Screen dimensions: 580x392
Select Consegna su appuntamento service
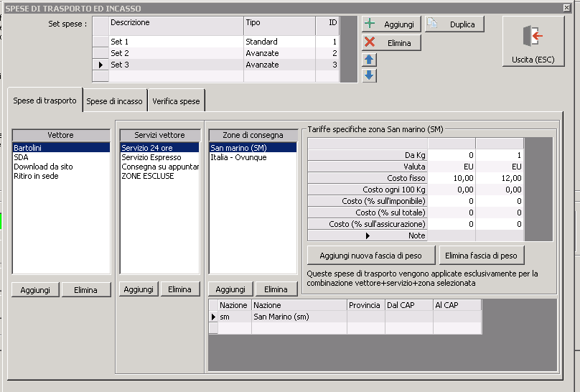point(160,167)
